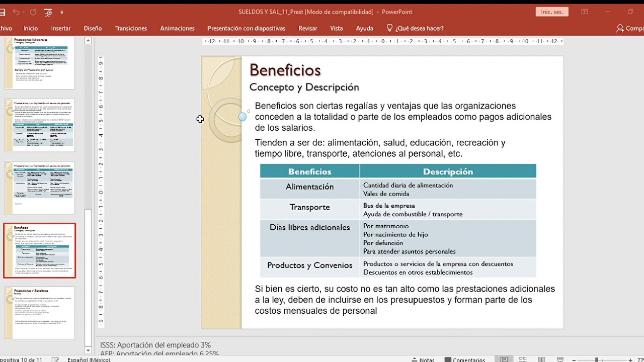Viewport: 644px width, 362px height.
Task: Click the notes text 'ISSS: Aportación del empleado 3%'
Action: click(x=155, y=345)
